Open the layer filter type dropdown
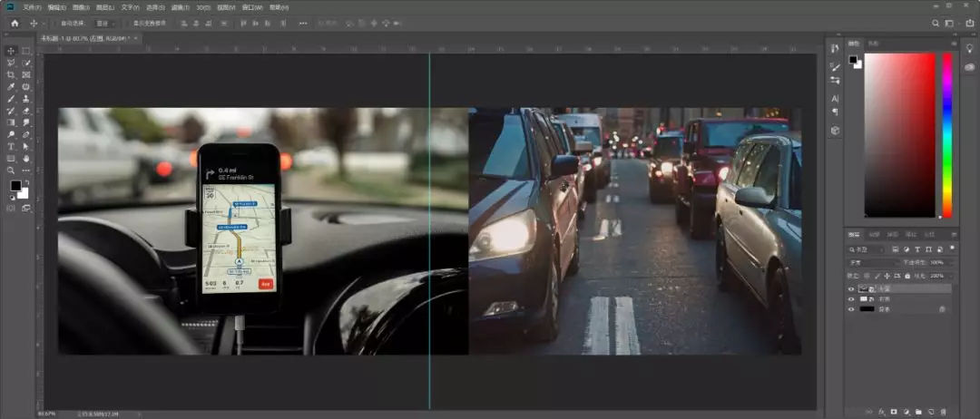Image resolution: width=980 pixels, height=419 pixels. 867,248
